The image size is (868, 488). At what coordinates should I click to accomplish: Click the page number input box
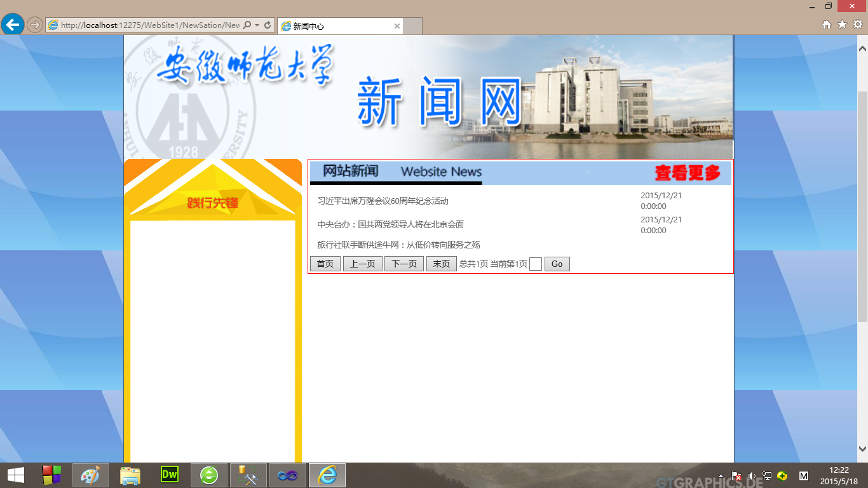click(536, 264)
